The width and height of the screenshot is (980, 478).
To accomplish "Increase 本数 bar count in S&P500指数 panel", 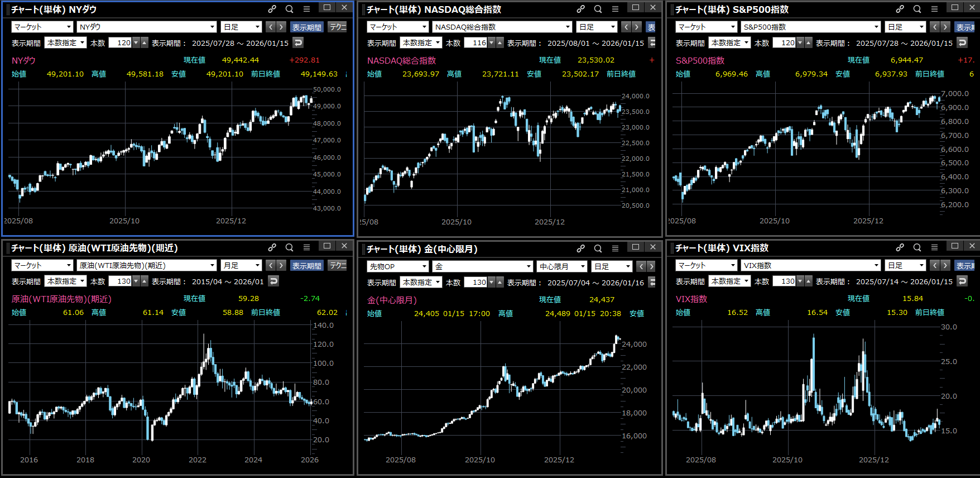I will point(809,42).
